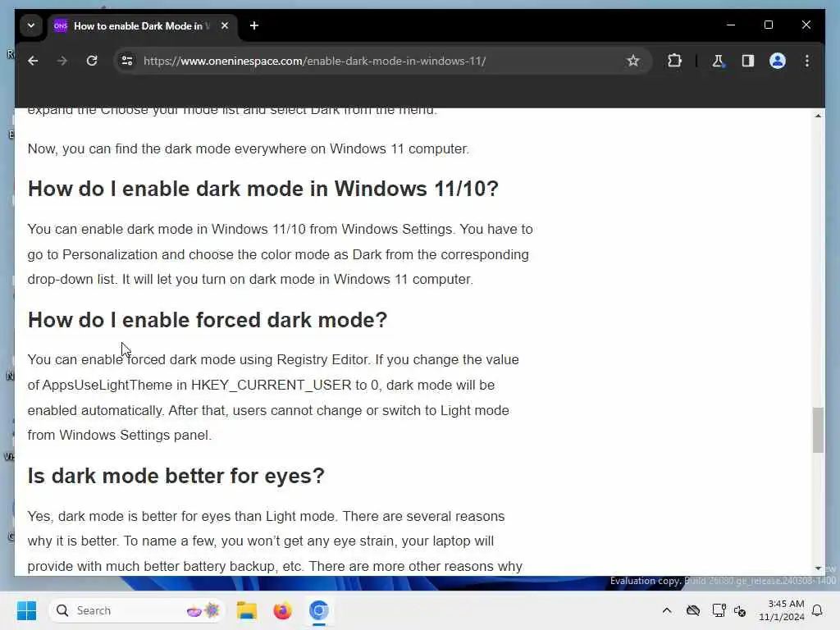Open a new tab
The height and width of the screenshot is (630, 840).
[x=254, y=25]
